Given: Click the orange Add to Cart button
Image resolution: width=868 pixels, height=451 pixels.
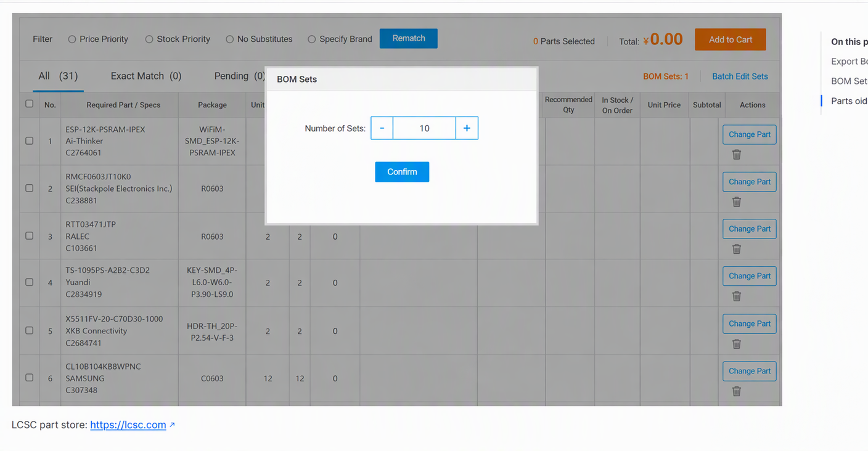Looking at the screenshot, I should pyautogui.click(x=731, y=39).
